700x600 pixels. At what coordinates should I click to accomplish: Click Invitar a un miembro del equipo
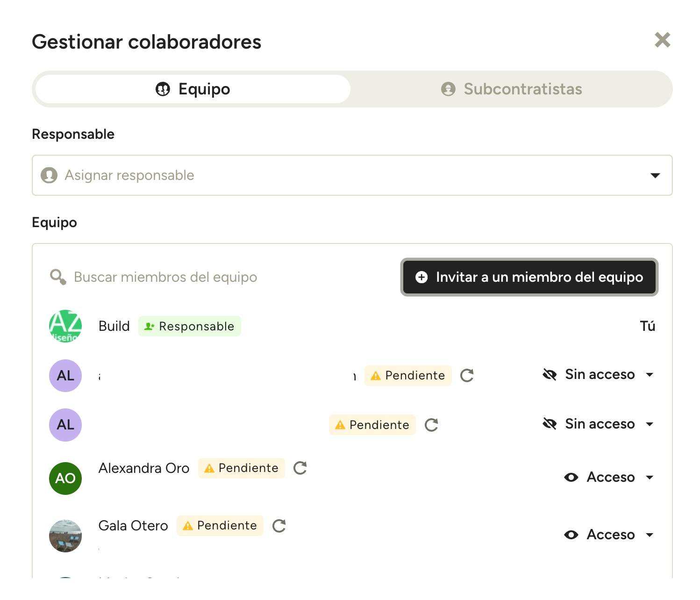[529, 277]
